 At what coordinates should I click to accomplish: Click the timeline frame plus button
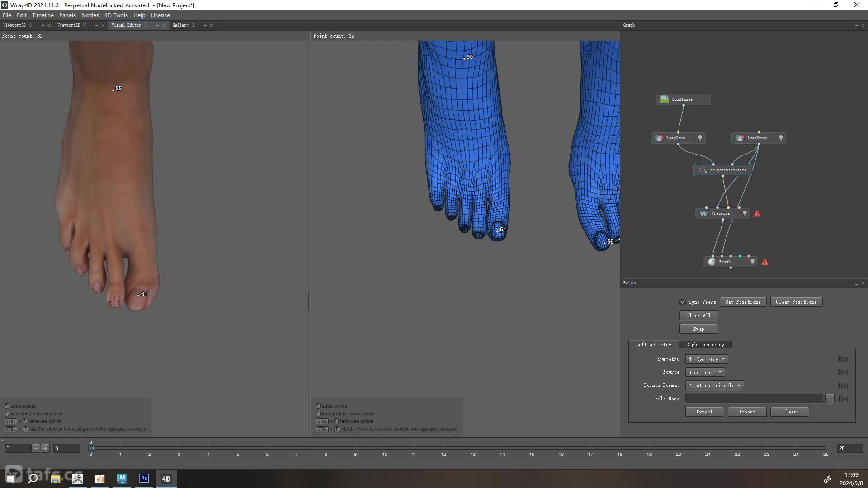(45, 448)
